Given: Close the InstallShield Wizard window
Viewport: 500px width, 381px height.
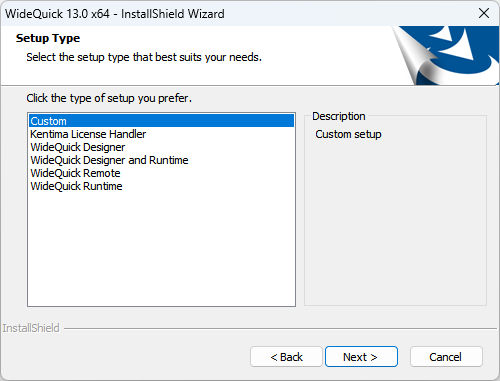Looking at the screenshot, I should [484, 13].
